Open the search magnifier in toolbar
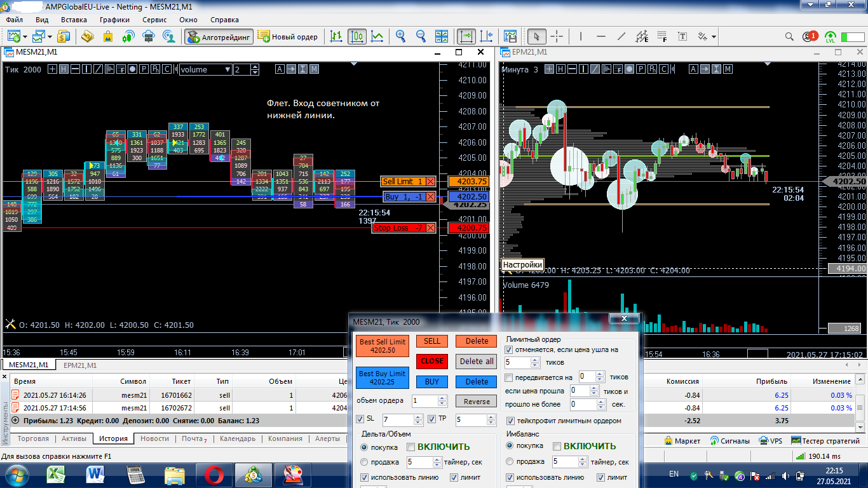868x488 pixels. coord(789,37)
